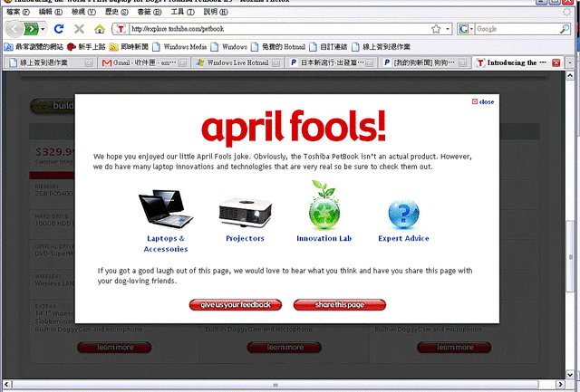
Task: Expand the URL bar history dropdown
Action: click(x=448, y=29)
